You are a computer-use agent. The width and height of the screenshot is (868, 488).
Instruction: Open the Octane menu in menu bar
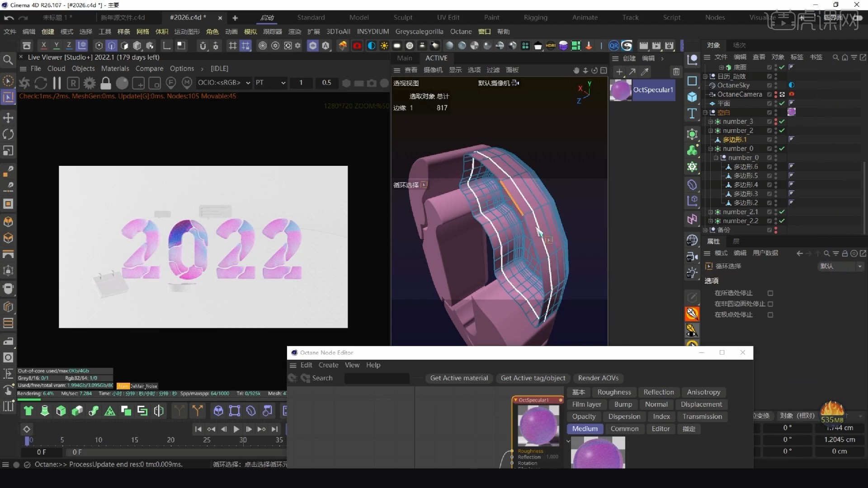[461, 32]
